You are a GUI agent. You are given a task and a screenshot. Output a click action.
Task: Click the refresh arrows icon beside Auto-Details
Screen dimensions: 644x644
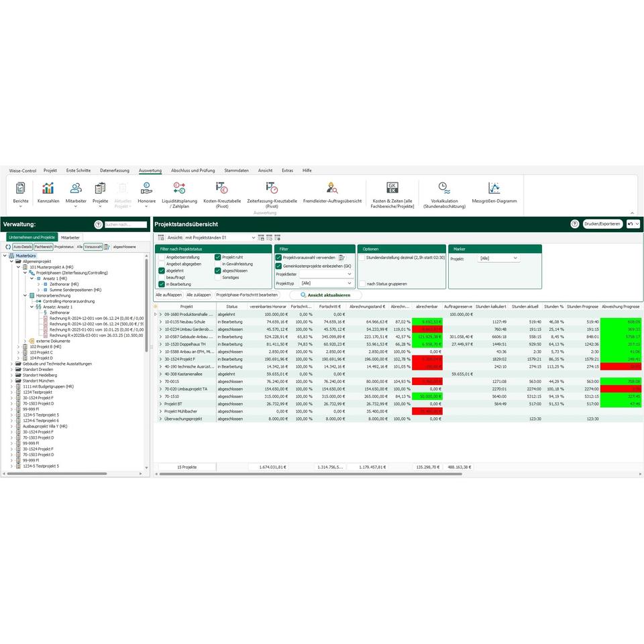pyautogui.click(x=8, y=247)
